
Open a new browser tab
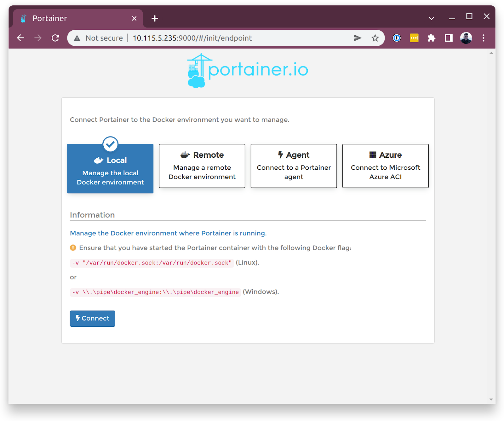click(155, 18)
